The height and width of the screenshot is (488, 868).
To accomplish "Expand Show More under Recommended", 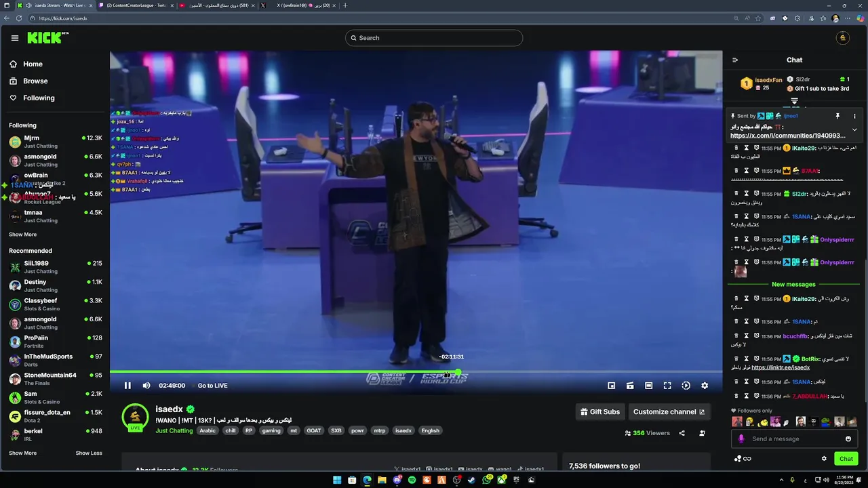I will coord(22,453).
